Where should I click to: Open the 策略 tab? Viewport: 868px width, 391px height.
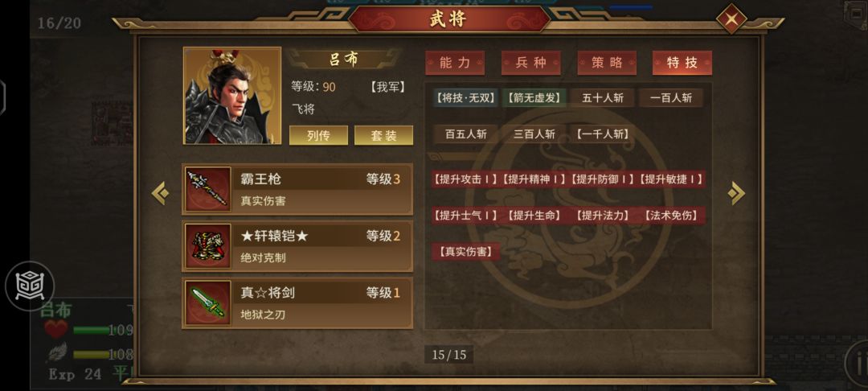607,63
